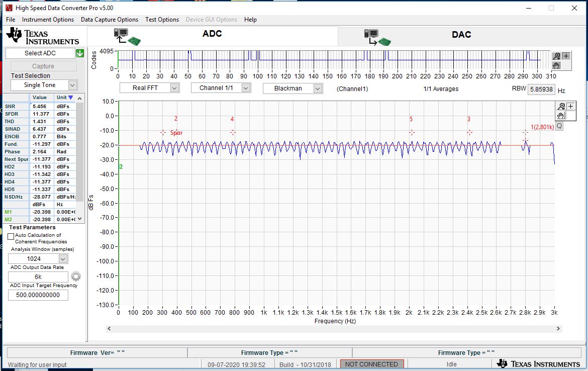Click the 1(2.801k) fundamental marker label

(x=542, y=127)
